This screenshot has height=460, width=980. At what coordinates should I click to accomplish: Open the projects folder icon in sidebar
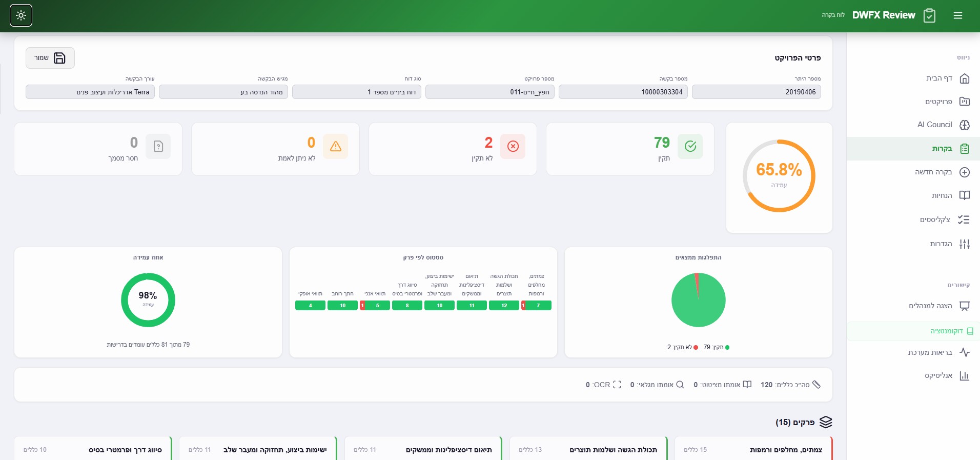tap(964, 102)
